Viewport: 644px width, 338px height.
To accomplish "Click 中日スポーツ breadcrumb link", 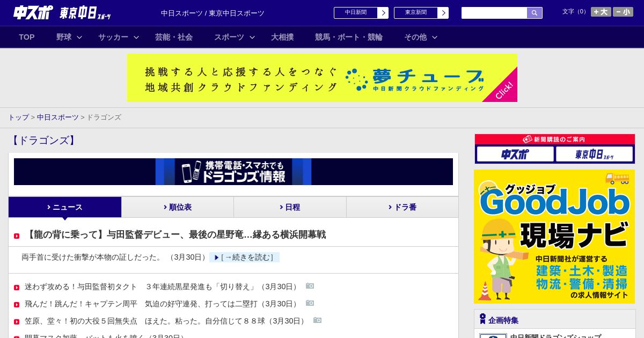I will pyautogui.click(x=58, y=117).
